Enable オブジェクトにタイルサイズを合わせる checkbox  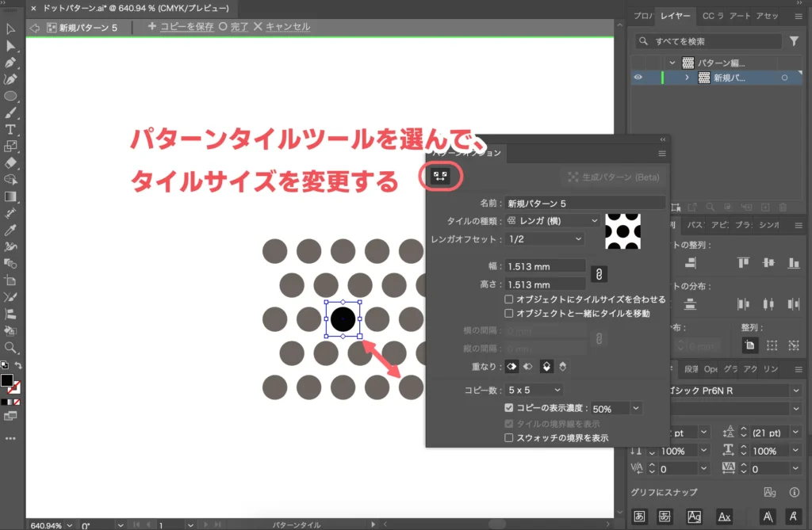coord(509,299)
